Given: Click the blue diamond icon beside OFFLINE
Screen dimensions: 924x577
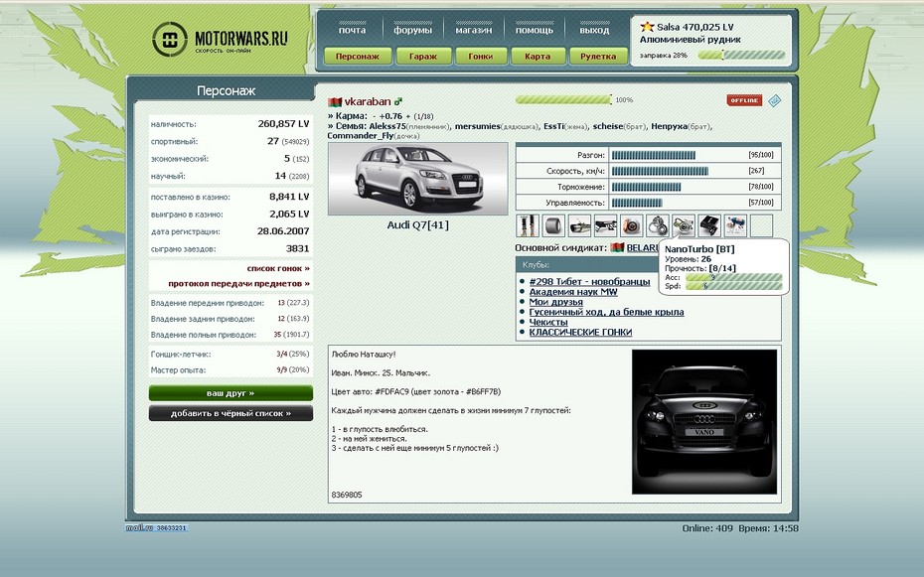Looking at the screenshot, I should click(774, 100).
